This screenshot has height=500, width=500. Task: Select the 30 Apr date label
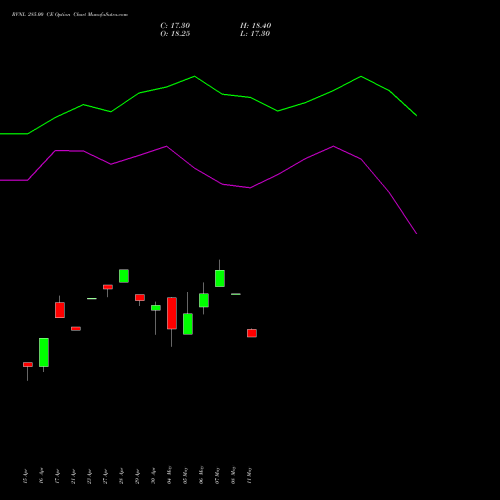[x=154, y=476]
